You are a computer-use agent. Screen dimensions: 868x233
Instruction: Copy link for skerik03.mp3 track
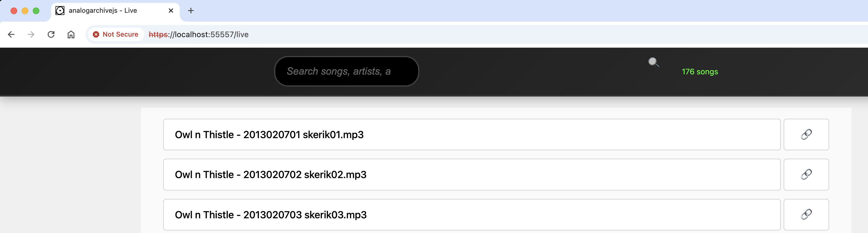(x=806, y=214)
